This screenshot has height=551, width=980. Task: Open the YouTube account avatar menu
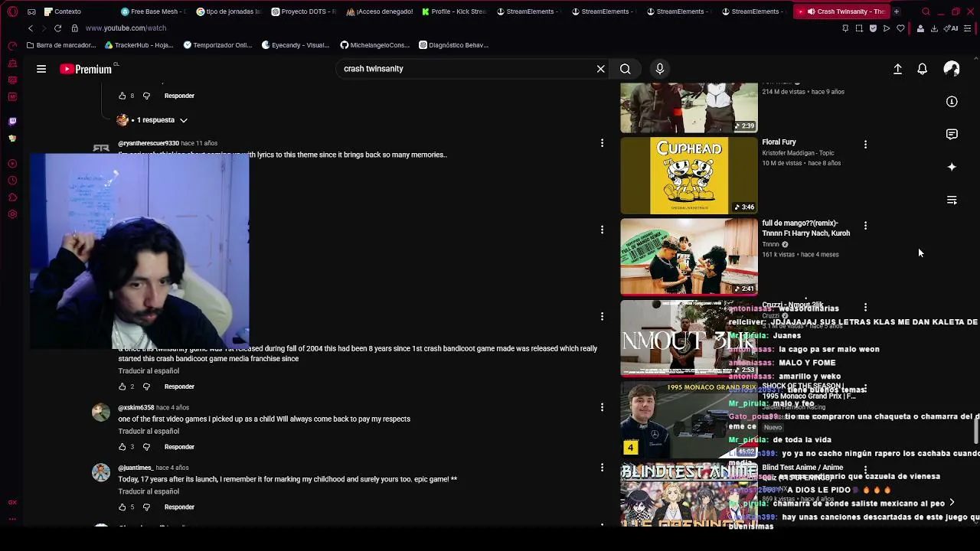952,69
